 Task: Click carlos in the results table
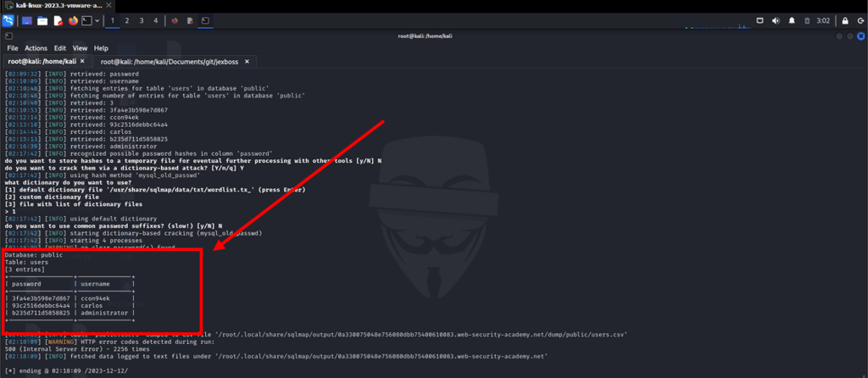pos(92,305)
